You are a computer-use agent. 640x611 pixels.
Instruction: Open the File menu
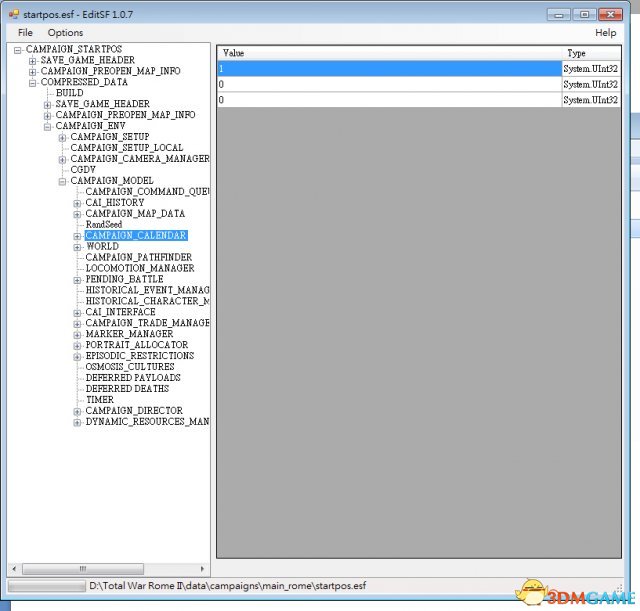click(25, 33)
